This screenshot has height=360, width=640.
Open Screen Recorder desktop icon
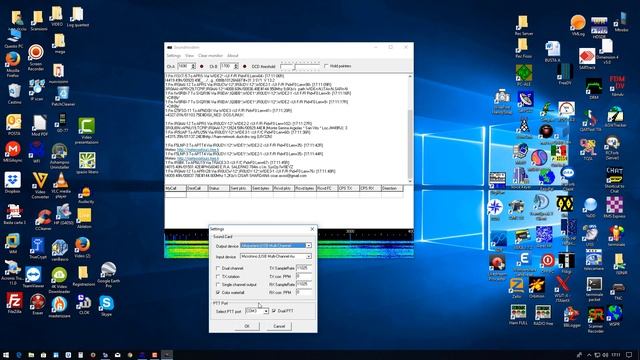click(x=36, y=58)
